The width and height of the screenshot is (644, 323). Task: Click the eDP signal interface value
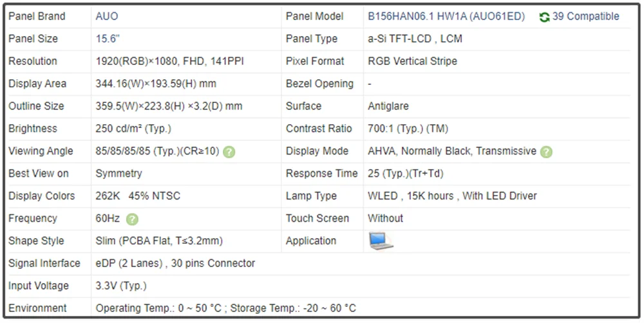pyautogui.click(x=175, y=263)
